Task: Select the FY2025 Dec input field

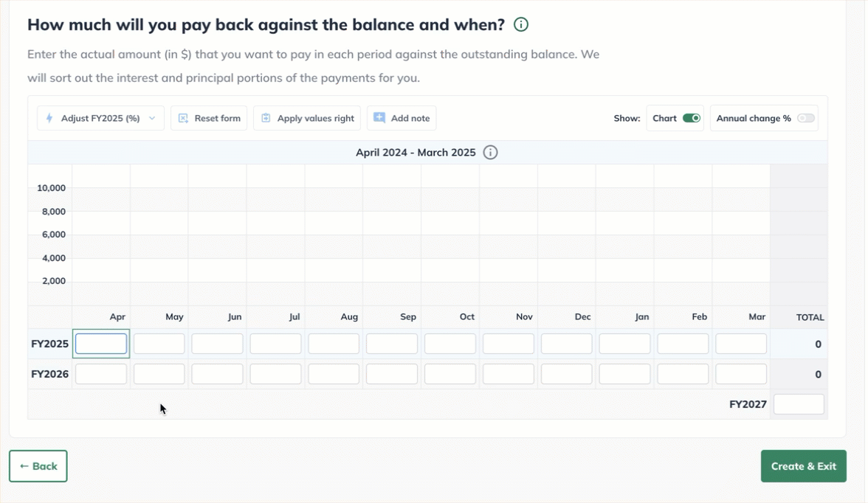Action: click(x=566, y=344)
